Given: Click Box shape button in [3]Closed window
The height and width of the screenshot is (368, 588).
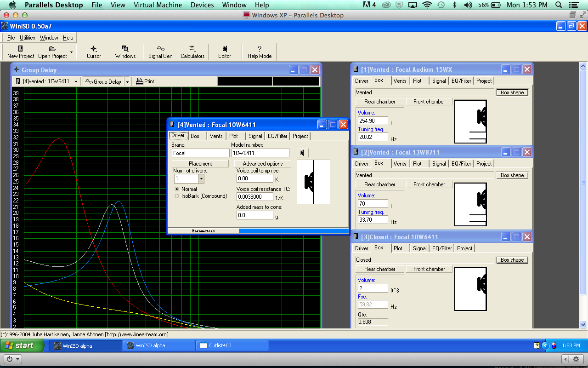Looking at the screenshot, I should click(x=512, y=260).
